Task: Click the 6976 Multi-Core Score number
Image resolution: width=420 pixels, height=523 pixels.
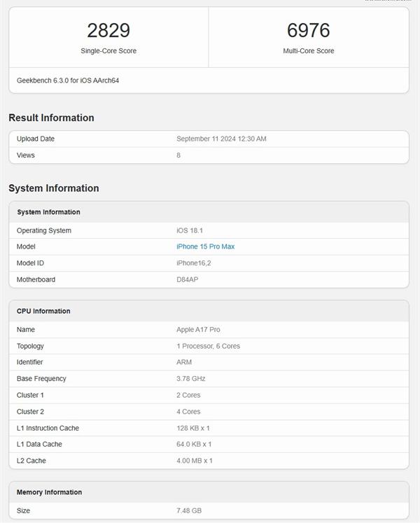Action: click(308, 30)
